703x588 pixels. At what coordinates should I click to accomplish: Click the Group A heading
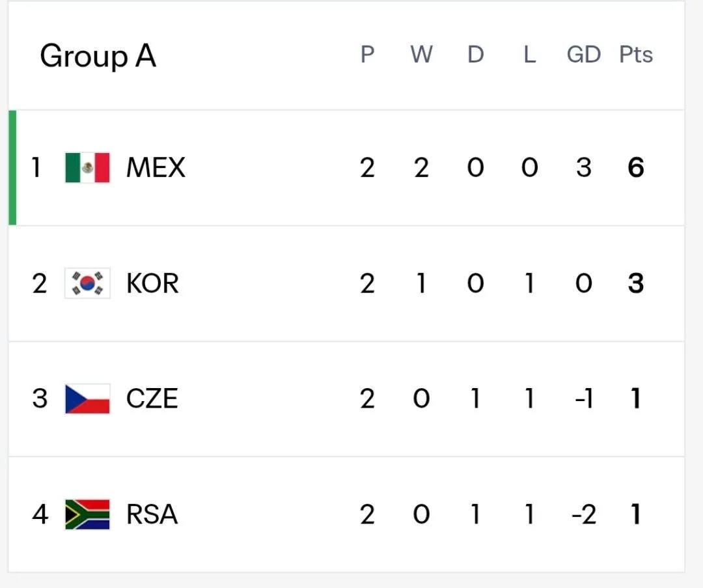[98, 57]
